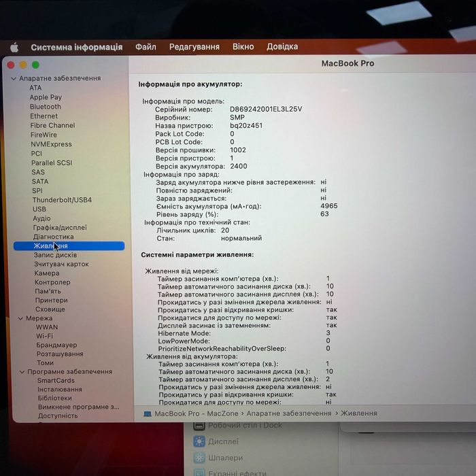The image size is (476, 476).
Task: Select SmartCards under Програмне забезпечення
Action: (x=56, y=381)
